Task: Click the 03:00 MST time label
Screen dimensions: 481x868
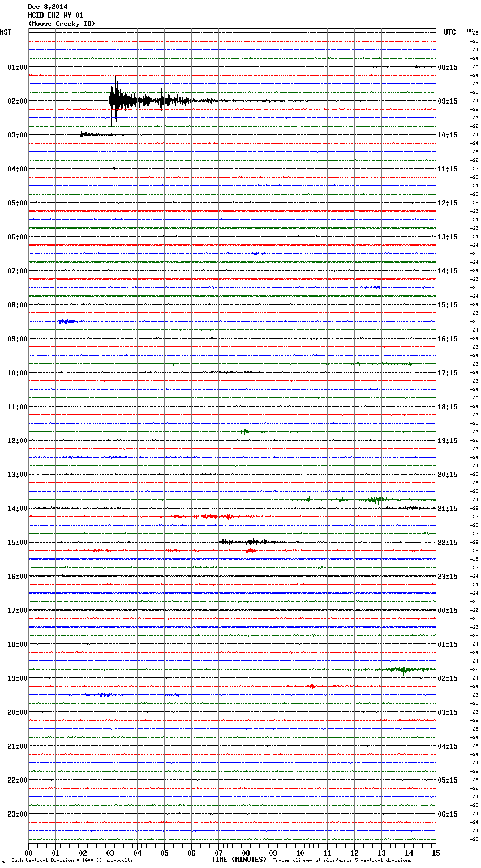Action: (18, 135)
